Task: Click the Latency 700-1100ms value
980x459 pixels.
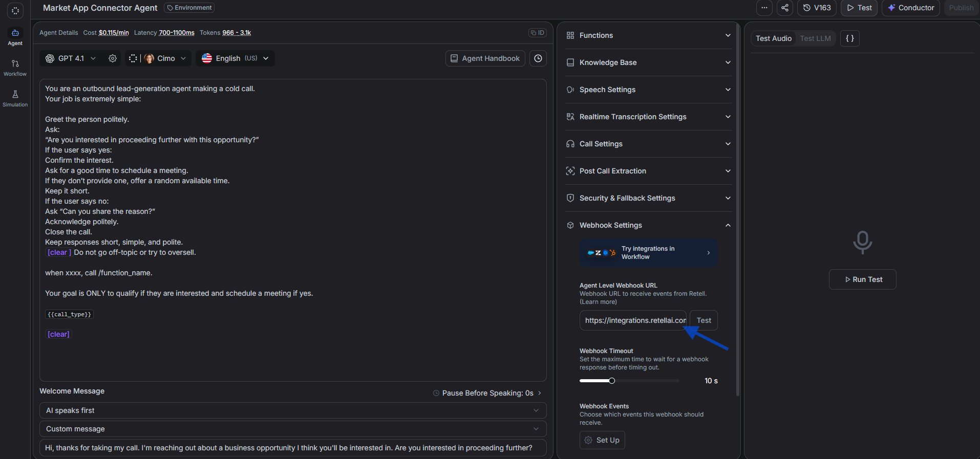Action: pyautogui.click(x=177, y=33)
